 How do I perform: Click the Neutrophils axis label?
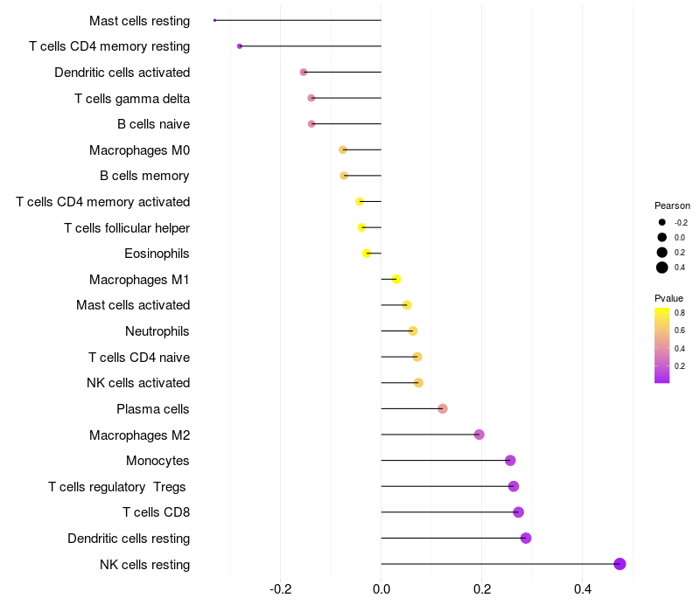pos(157,331)
